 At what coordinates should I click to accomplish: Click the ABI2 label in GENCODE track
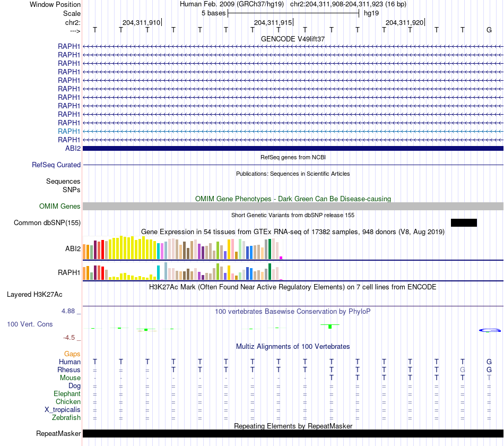click(x=73, y=148)
